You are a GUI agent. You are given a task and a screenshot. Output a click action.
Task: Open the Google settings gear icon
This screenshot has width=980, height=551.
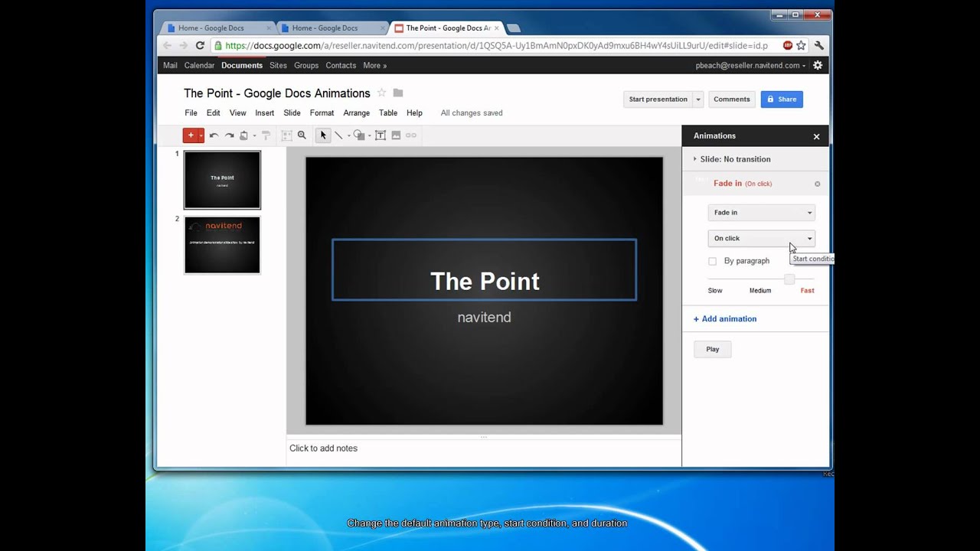tap(818, 65)
